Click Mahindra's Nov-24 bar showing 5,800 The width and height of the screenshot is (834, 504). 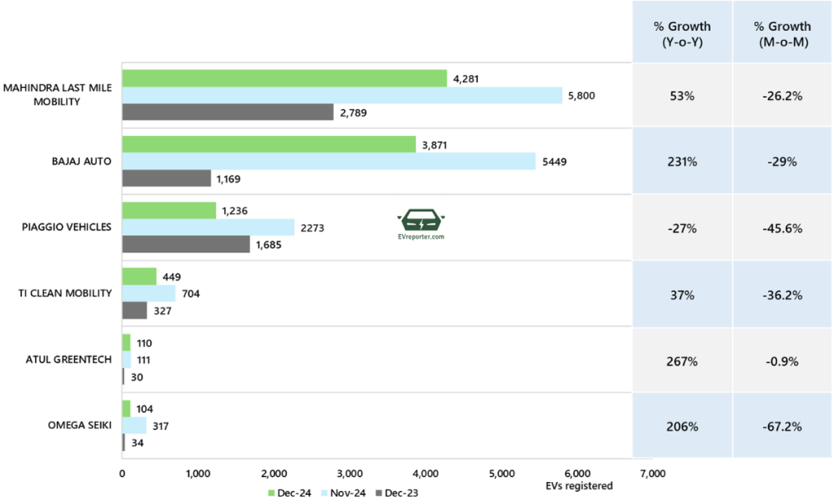342,95
